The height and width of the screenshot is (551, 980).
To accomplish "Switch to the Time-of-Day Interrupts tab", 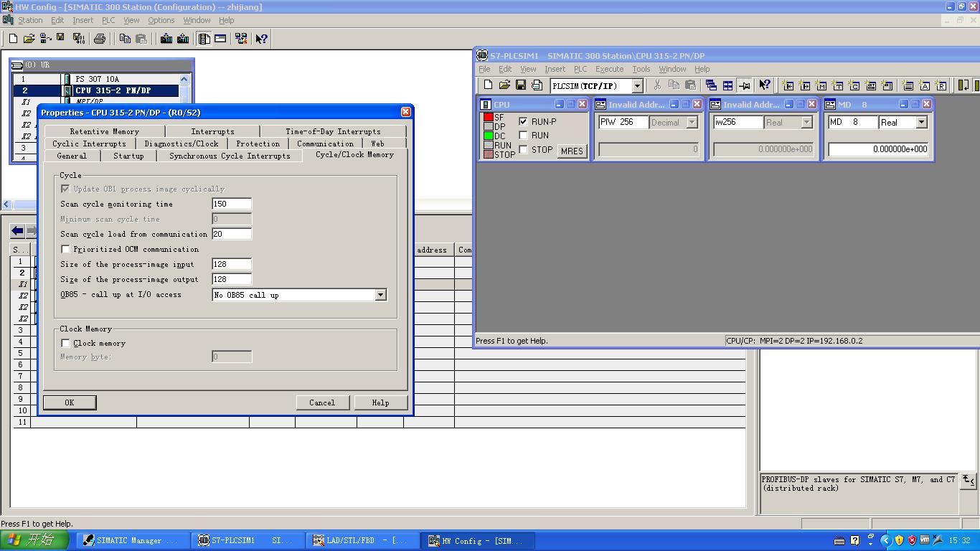I will (x=333, y=131).
